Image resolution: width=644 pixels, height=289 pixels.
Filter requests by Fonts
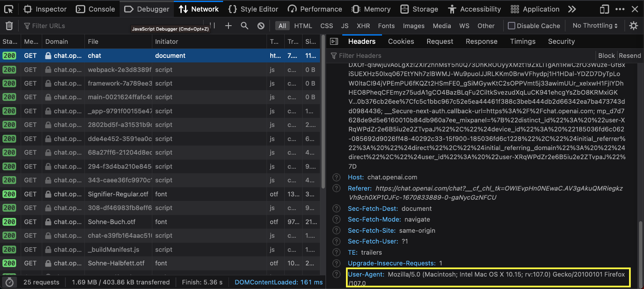click(x=386, y=26)
